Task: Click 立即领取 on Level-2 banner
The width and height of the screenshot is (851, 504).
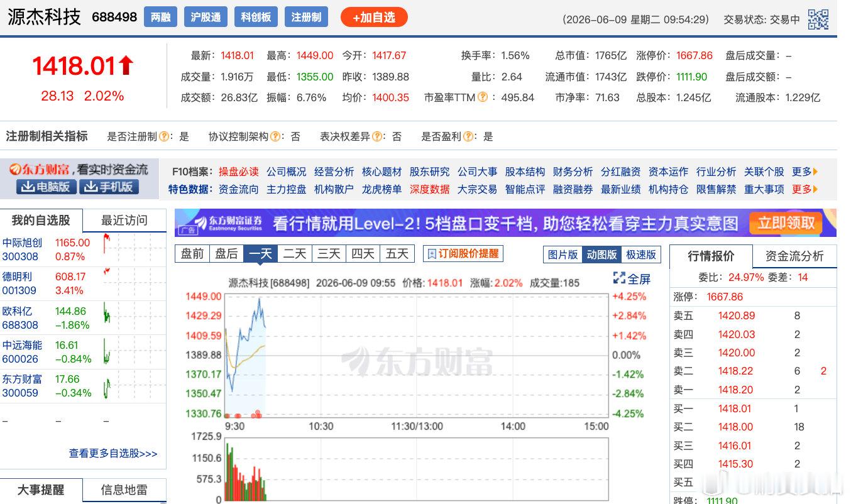Action: click(786, 222)
